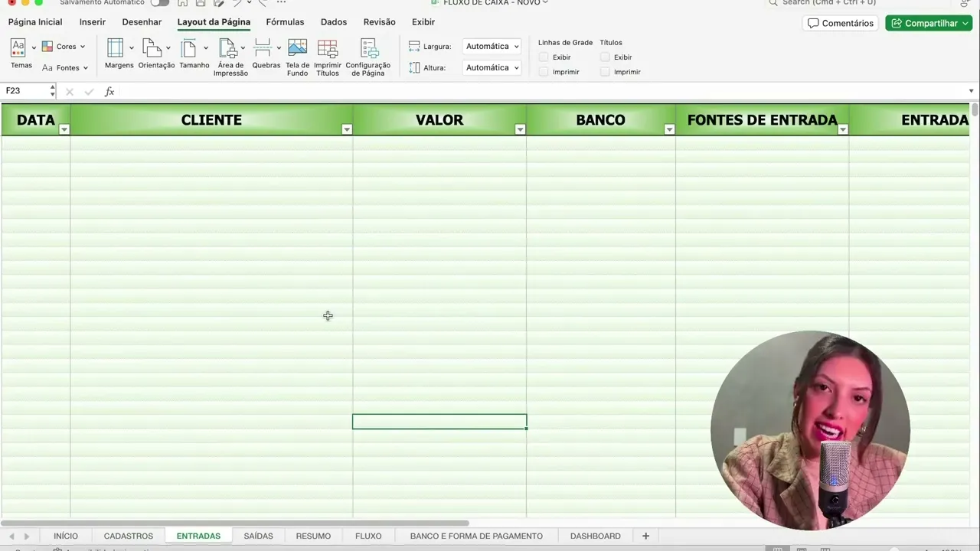This screenshot has width=980, height=551.
Task: Click the next sheet navigation arrow
Action: click(27, 536)
